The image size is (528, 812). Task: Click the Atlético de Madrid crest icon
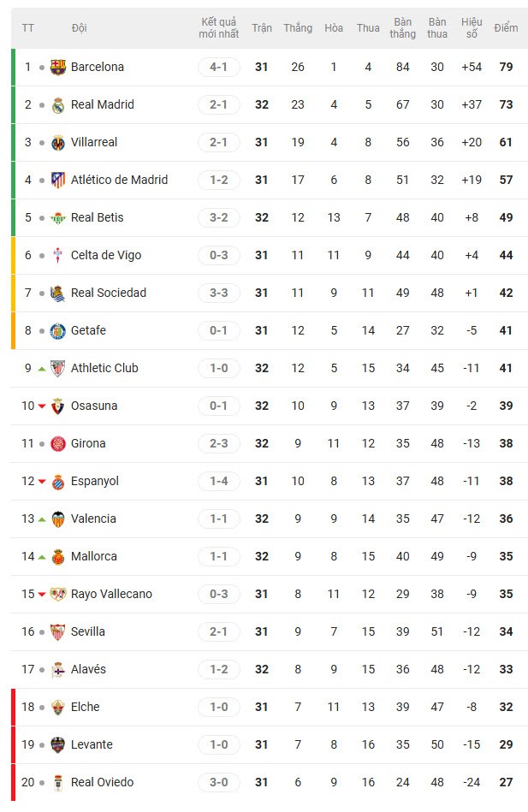58,180
